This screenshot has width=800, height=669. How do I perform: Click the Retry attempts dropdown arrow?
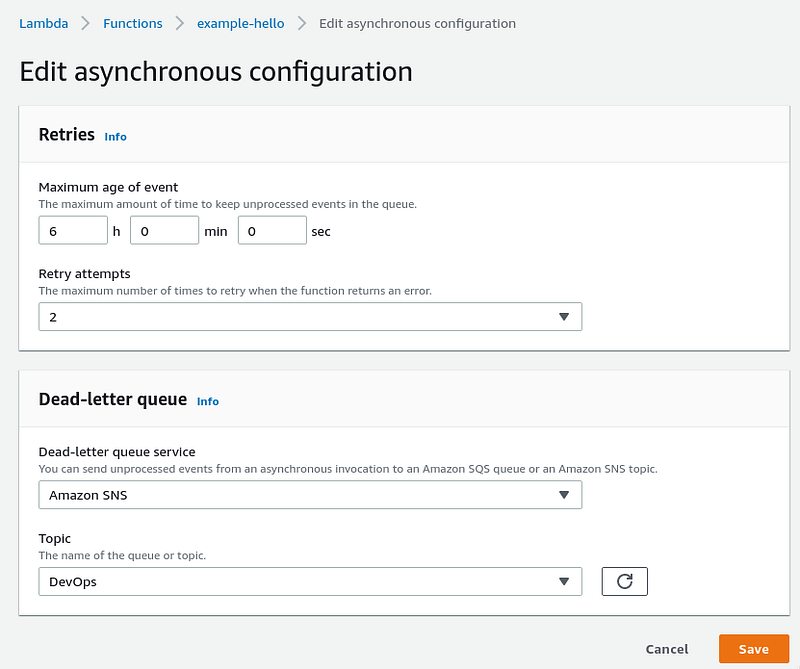(564, 317)
